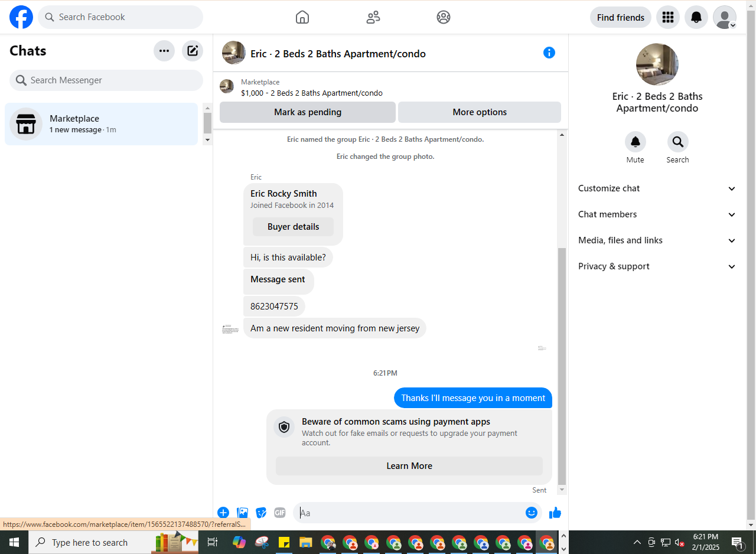The height and width of the screenshot is (554, 756).
Task: Open Copilot from the taskbar
Action: (x=239, y=542)
